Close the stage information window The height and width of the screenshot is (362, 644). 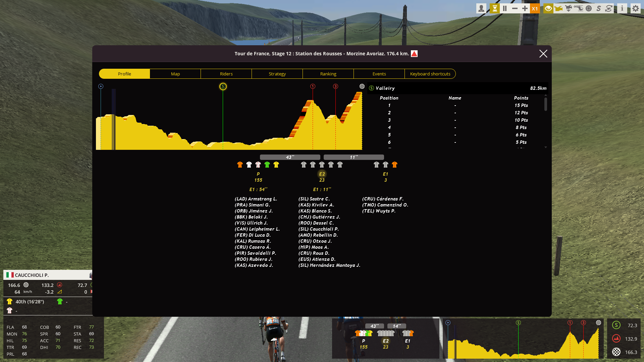tap(543, 54)
